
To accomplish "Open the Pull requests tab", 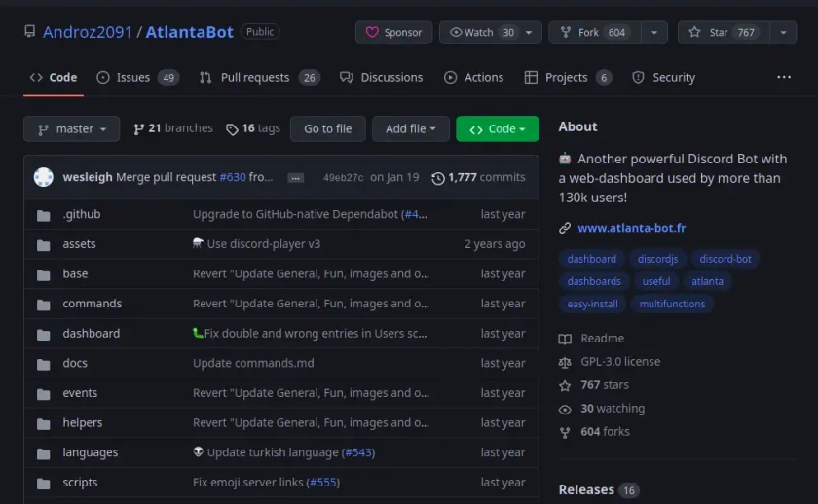I will click(x=260, y=77).
